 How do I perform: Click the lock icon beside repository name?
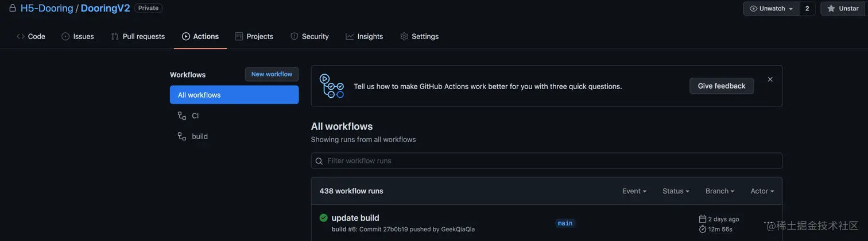click(x=12, y=8)
